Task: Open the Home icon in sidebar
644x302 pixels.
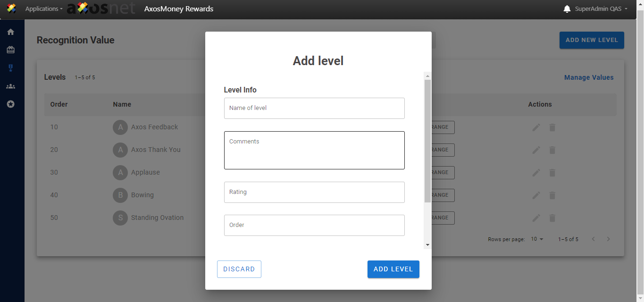Action: coord(10,32)
